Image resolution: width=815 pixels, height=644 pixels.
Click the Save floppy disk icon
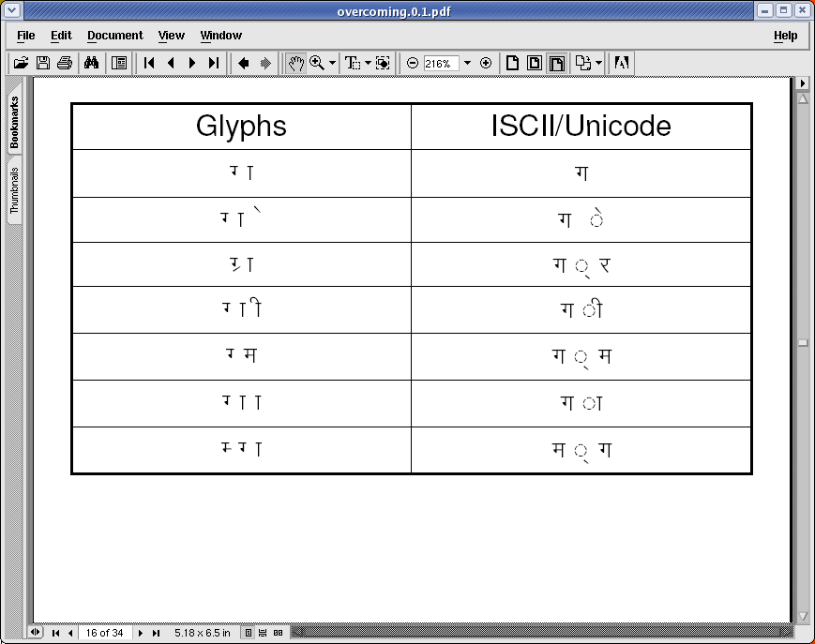42,63
